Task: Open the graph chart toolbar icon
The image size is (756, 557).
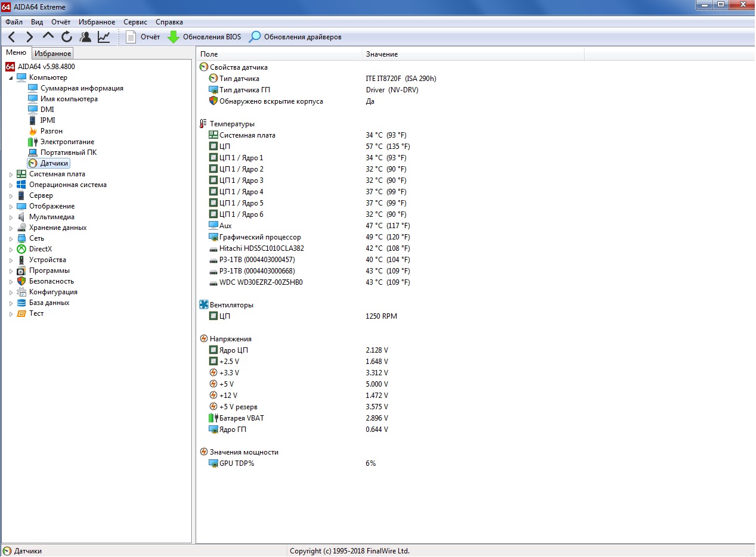Action: (x=104, y=37)
